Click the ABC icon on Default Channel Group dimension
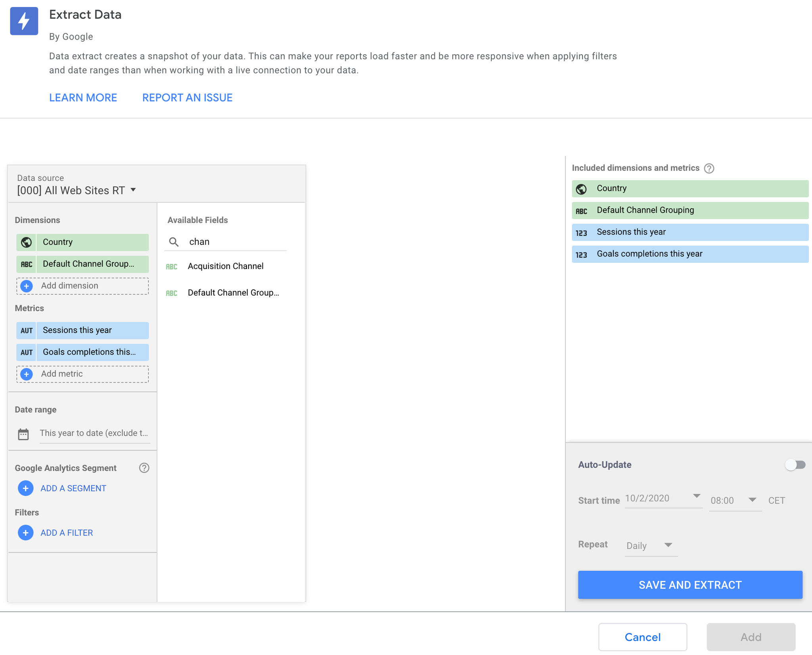This screenshot has height=655, width=812. point(26,264)
